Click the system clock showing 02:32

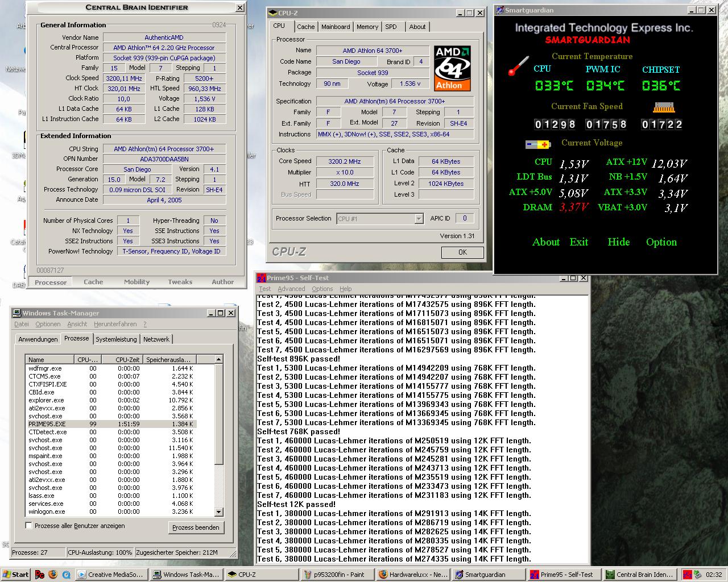coord(714,575)
